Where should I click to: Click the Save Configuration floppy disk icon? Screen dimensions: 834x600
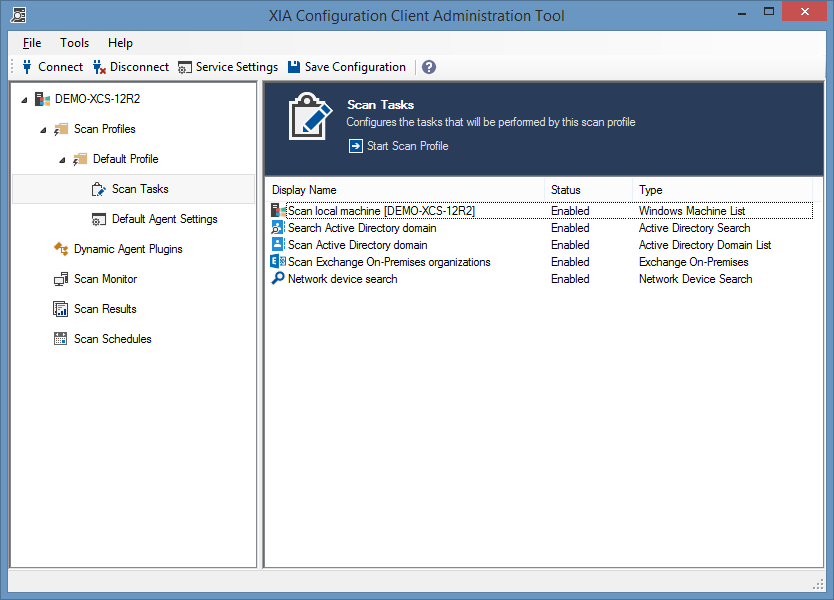pyautogui.click(x=294, y=67)
